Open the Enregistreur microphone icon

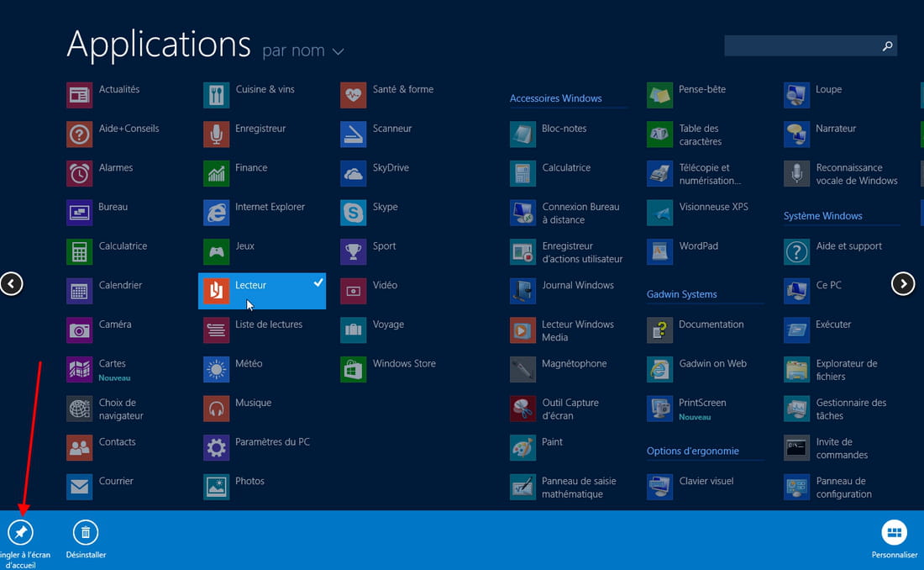tap(216, 134)
